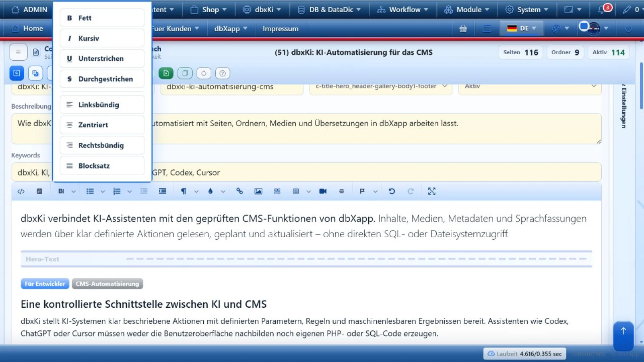Toggle HTML source code view in editor toolbar
The height and width of the screenshot is (362, 644).
click(x=21, y=191)
